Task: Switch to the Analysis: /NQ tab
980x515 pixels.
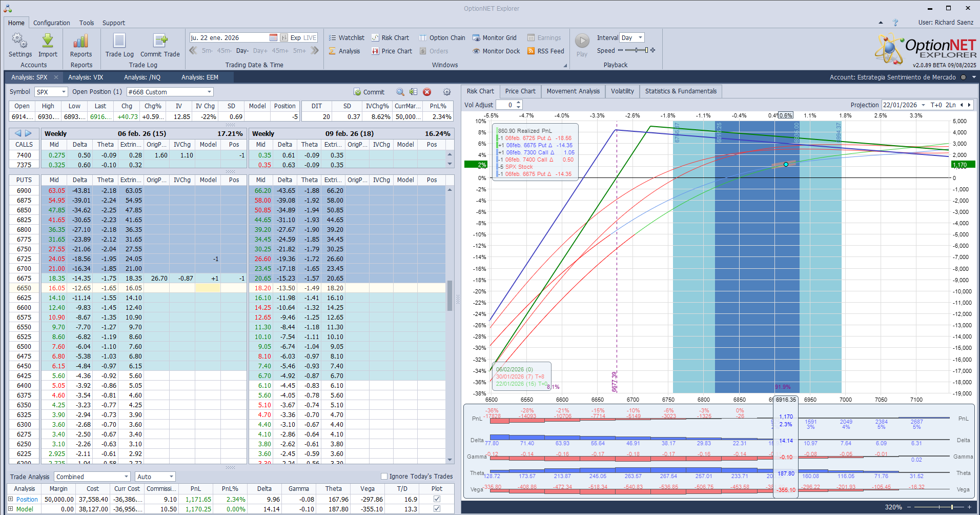Action: click(142, 77)
